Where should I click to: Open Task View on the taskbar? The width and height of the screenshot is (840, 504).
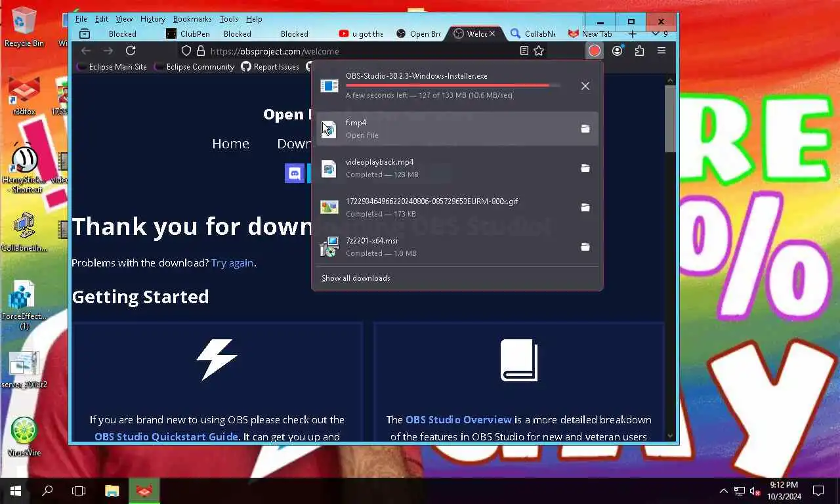79,491
